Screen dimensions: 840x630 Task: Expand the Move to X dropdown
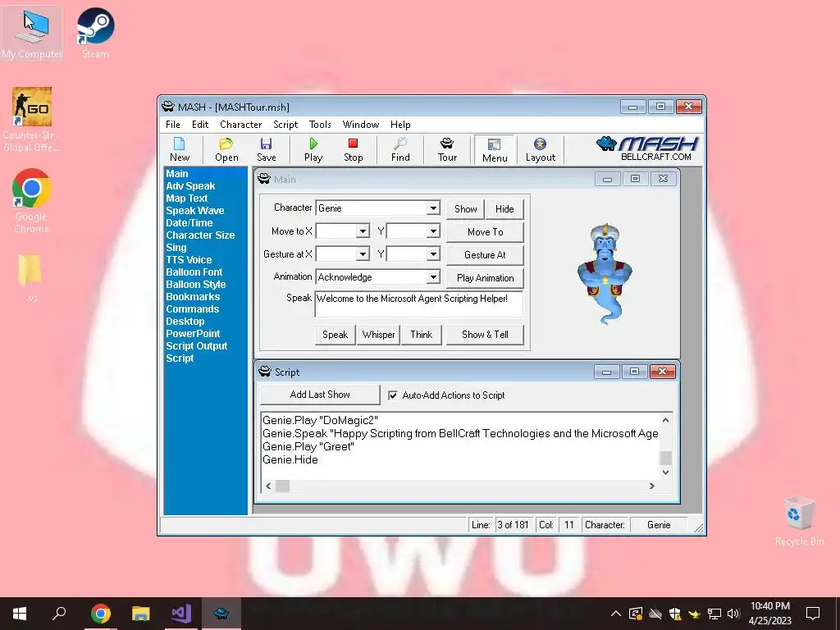(363, 231)
